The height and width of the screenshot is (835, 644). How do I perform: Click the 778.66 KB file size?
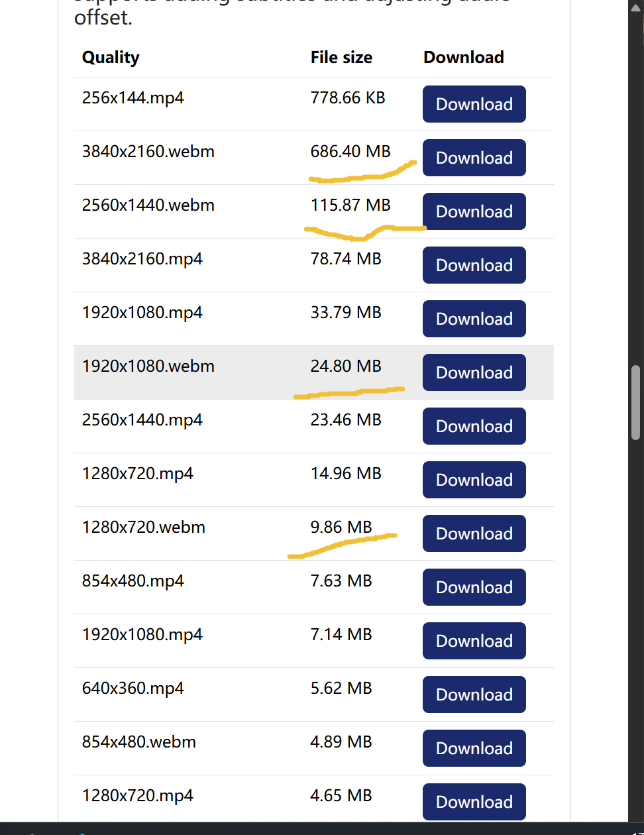coord(348,98)
